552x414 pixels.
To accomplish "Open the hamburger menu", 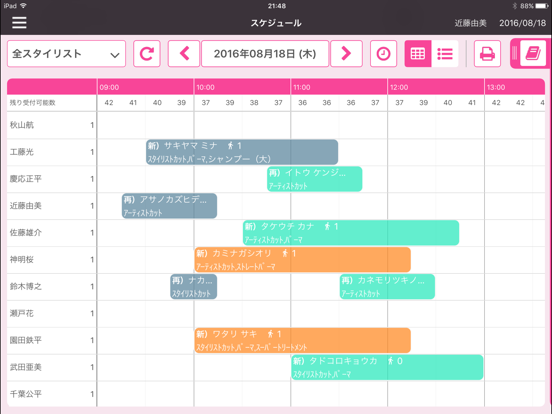I will 19,23.
